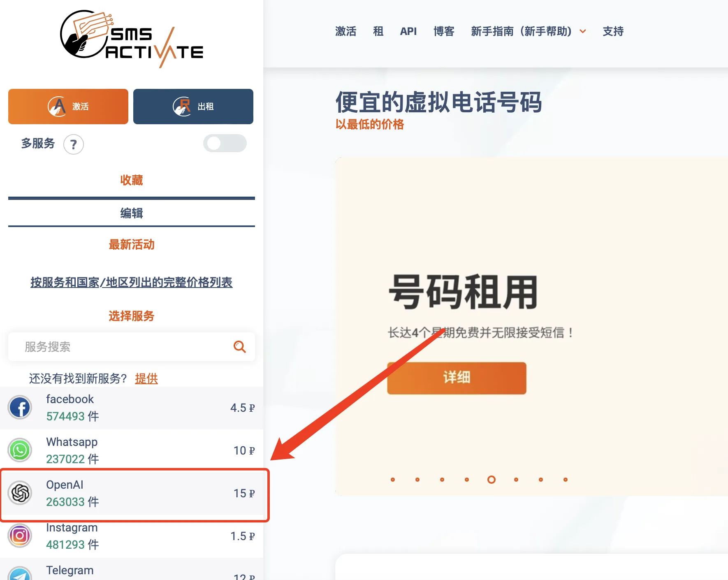Select the first carousel dot
Viewport: 728px width, 580px height.
(393, 480)
